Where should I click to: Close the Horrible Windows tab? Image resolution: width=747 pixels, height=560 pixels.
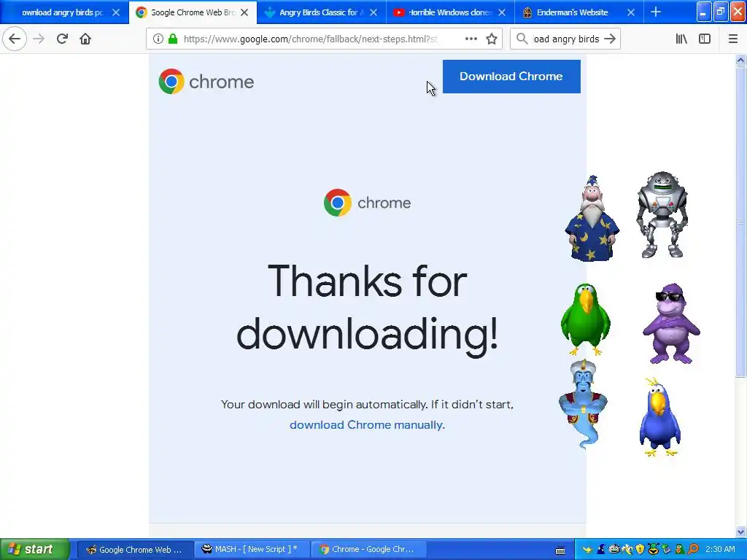click(502, 12)
